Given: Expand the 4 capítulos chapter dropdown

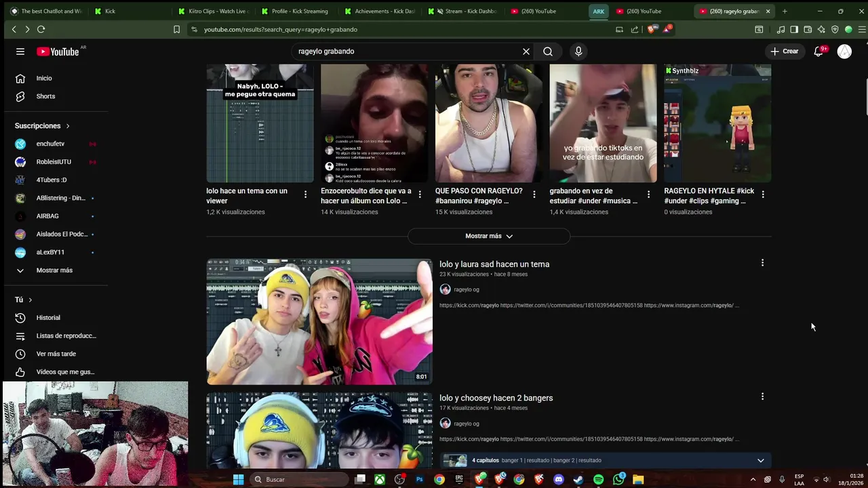Looking at the screenshot, I should pos(760,460).
